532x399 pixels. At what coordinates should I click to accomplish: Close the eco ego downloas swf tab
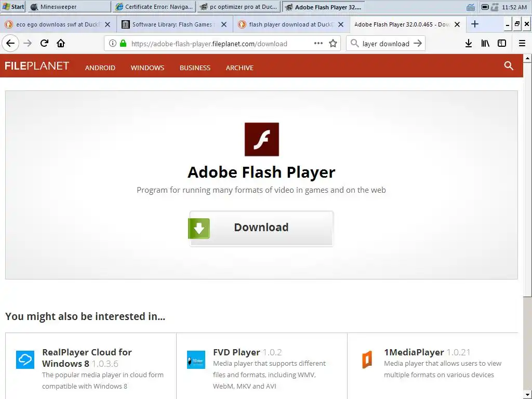click(108, 24)
